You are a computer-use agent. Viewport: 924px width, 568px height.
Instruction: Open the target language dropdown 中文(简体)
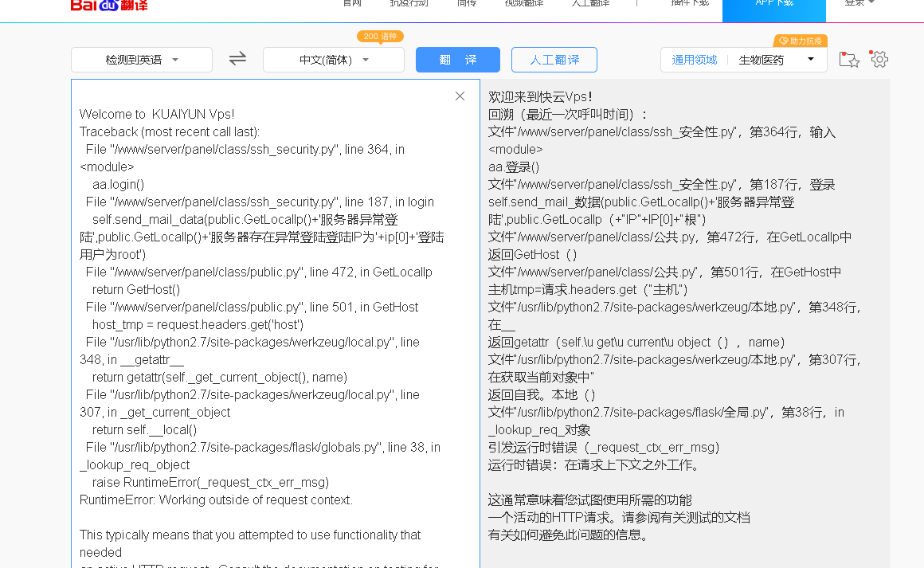coord(334,60)
